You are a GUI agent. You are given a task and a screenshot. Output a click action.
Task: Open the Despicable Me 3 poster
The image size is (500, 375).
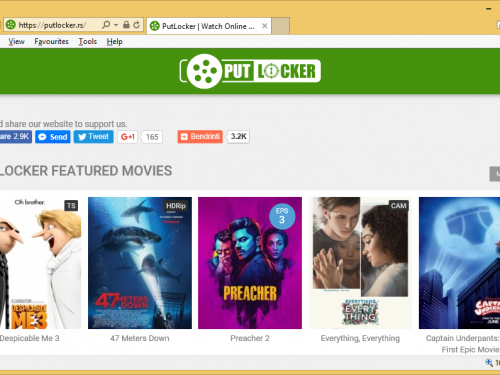coord(40,263)
